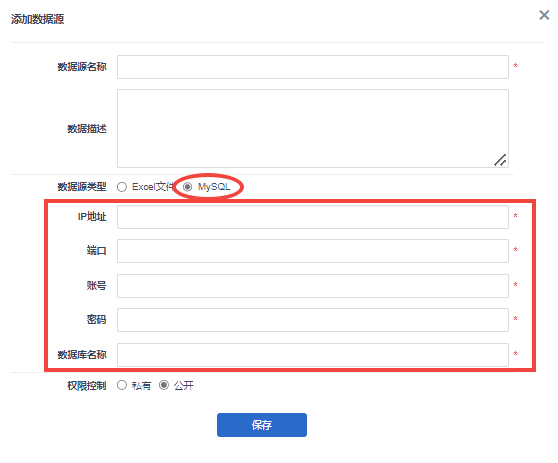Click the 数据描述 label text
This screenshot has height=463, width=558.
coord(87,128)
